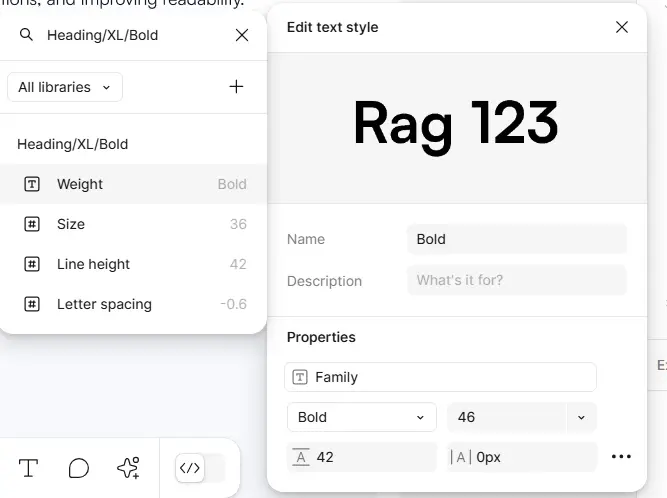The width and height of the screenshot is (667, 498).
Task: Clear the style search field
Action: (x=242, y=35)
